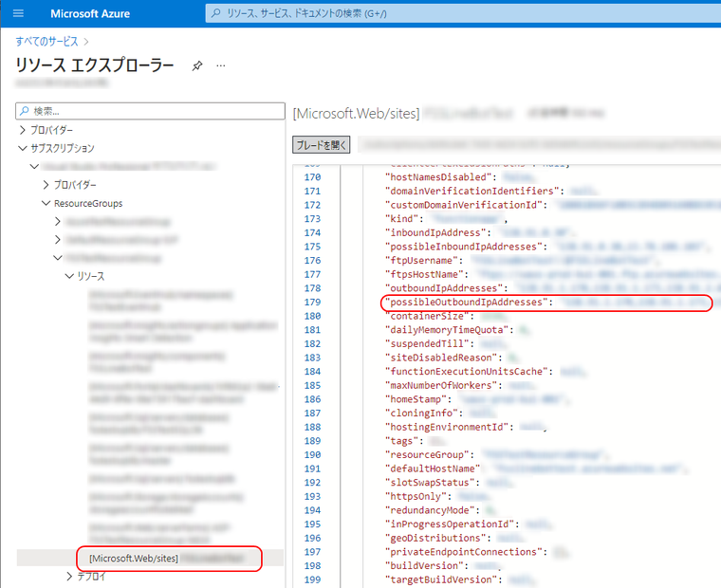This screenshot has width=721, height=588.
Task: Click line number 199 in gutter
Action: [313, 579]
